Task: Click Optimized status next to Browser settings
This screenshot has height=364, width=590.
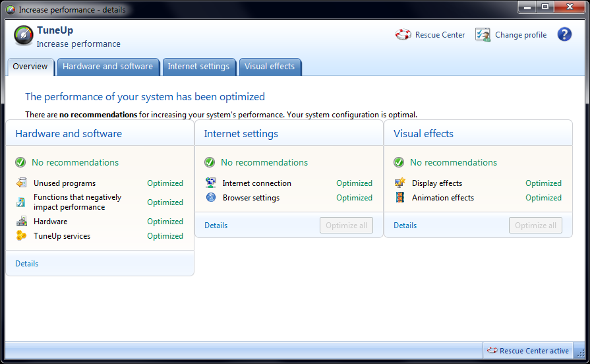Action: pyautogui.click(x=355, y=198)
